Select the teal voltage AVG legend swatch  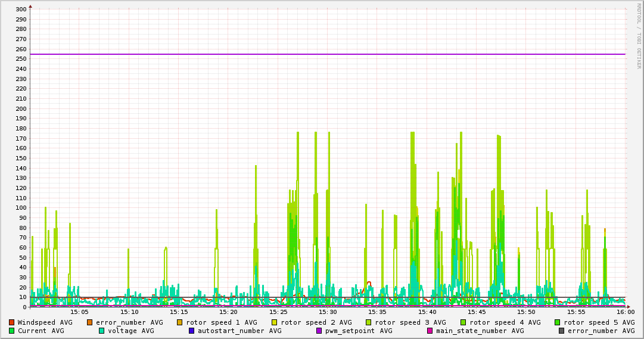coord(102,331)
